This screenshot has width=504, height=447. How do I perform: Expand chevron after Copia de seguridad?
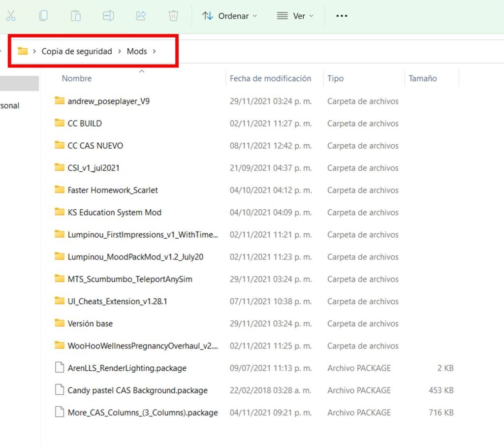(120, 51)
